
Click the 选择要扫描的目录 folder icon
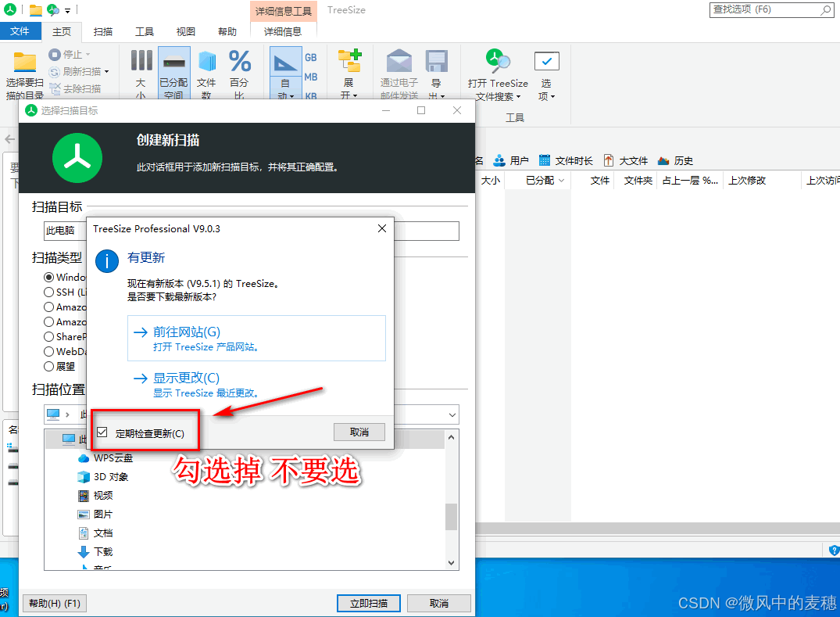24,63
